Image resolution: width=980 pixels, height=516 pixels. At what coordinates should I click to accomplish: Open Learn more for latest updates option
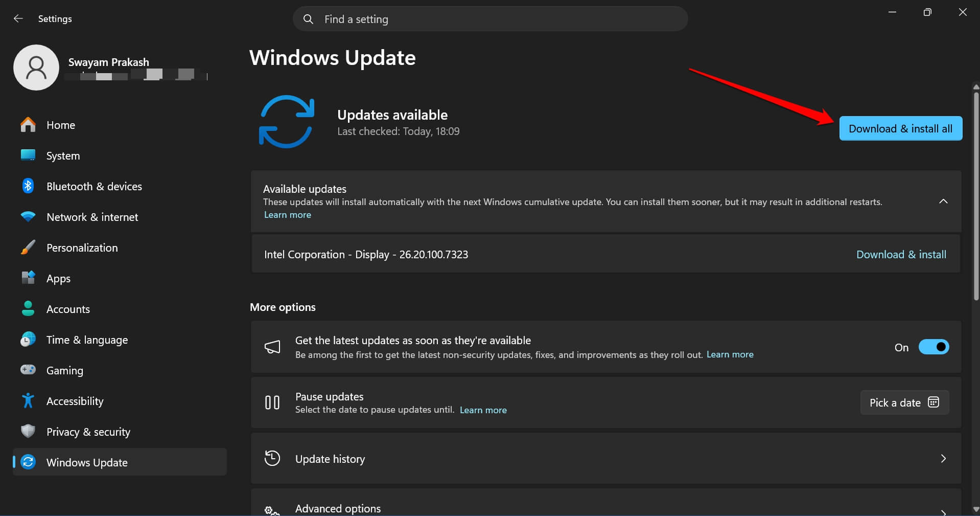[730, 354]
